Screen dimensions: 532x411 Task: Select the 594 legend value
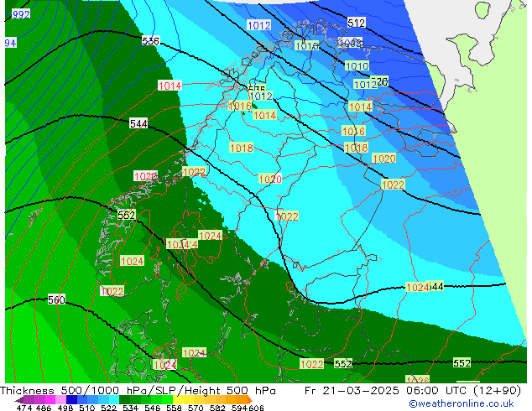tap(239, 408)
